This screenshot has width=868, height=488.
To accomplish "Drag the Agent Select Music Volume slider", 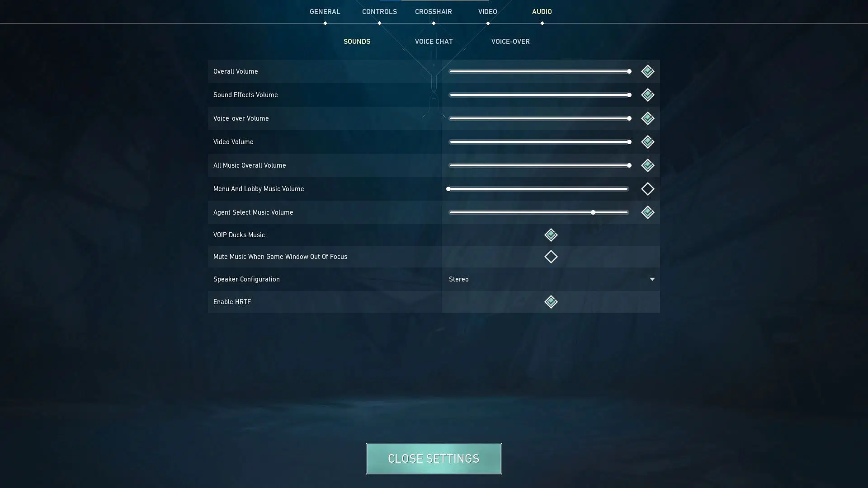I will click(594, 212).
